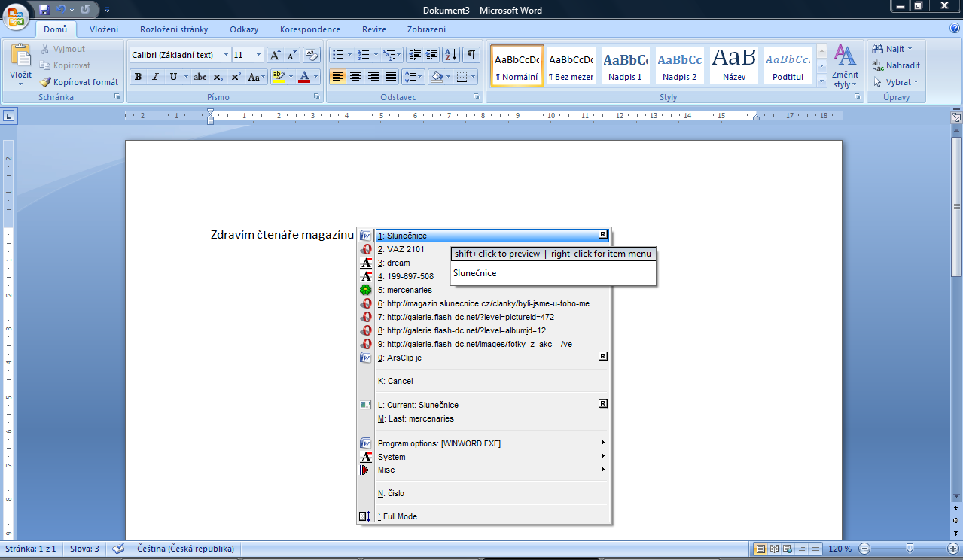Clear formatting icon
The width and height of the screenshot is (963, 560).
tap(312, 55)
